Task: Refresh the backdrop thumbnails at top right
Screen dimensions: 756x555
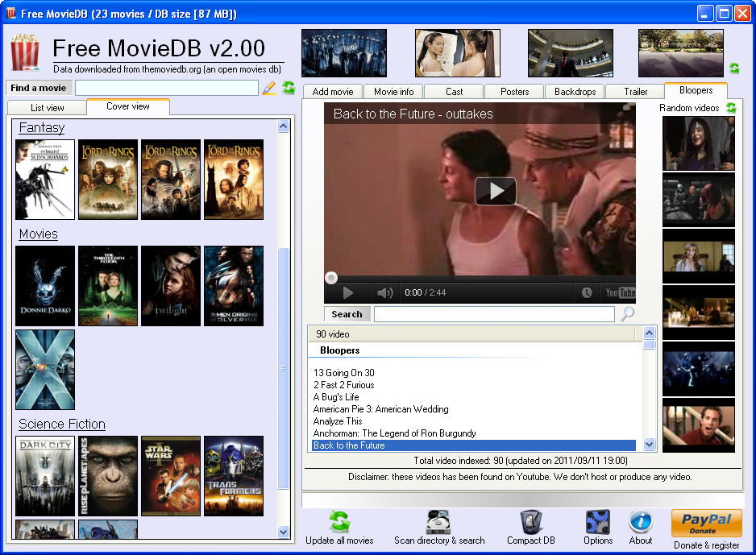Action: click(x=734, y=68)
